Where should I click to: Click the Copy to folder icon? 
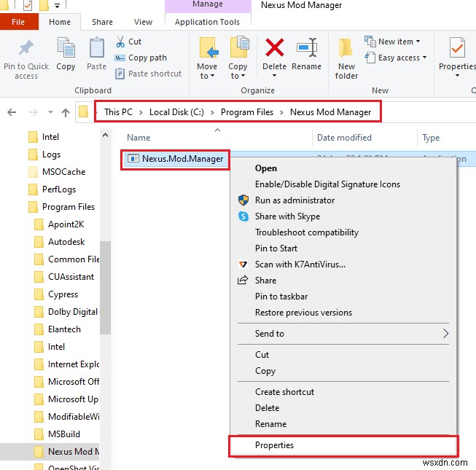[240, 47]
